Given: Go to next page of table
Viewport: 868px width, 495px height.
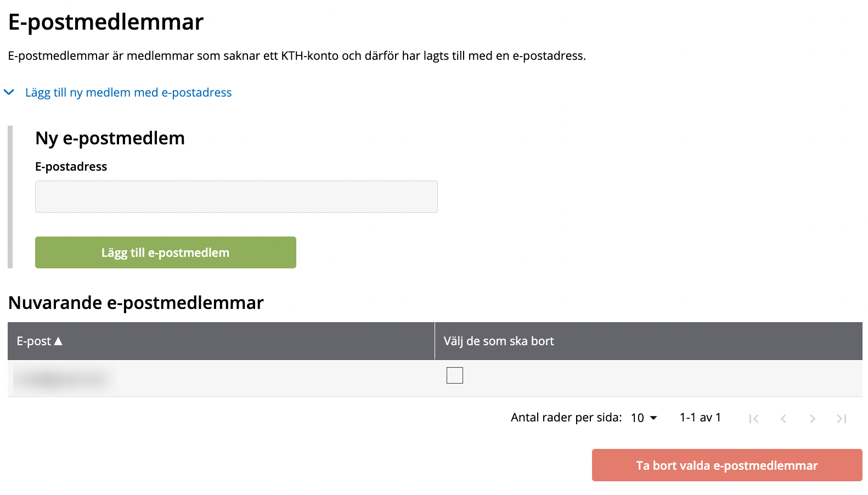Looking at the screenshot, I should [x=813, y=419].
